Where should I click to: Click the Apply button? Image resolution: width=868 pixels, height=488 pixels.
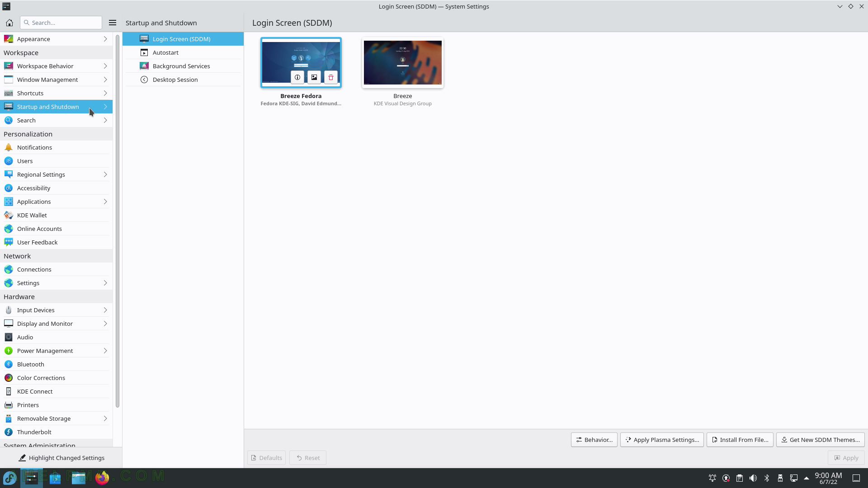point(846,458)
